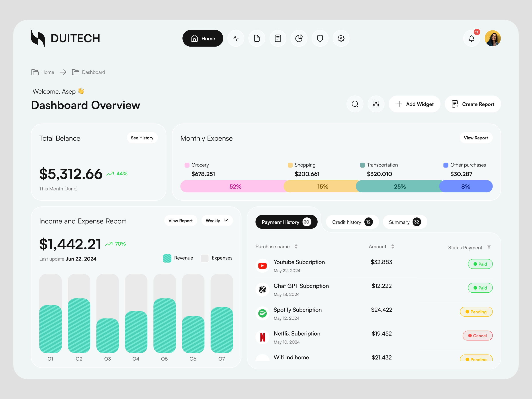Image resolution: width=532 pixels, height=399 pixels.
Task: Toggle the Revenue legend in the report chart
Action: point(178,258)
